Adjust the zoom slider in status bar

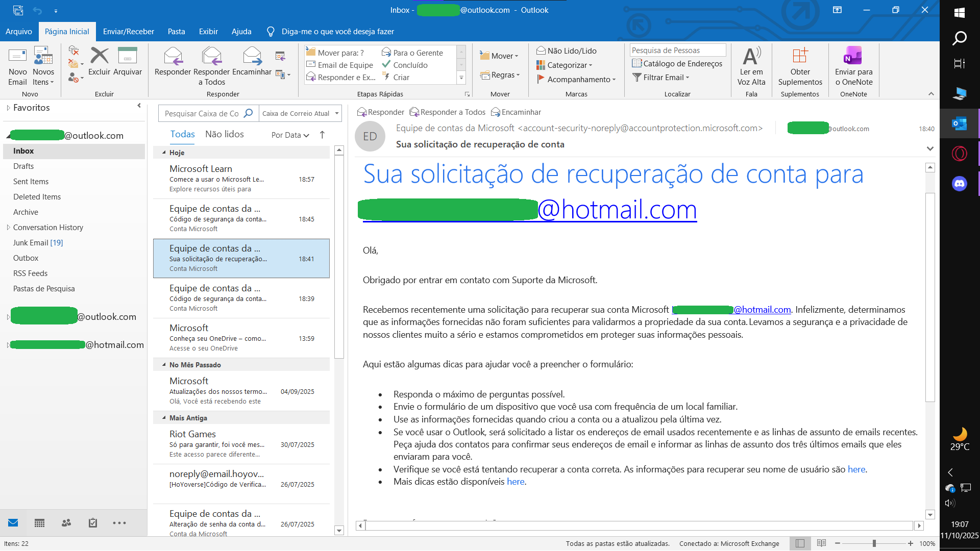point(874,543)
